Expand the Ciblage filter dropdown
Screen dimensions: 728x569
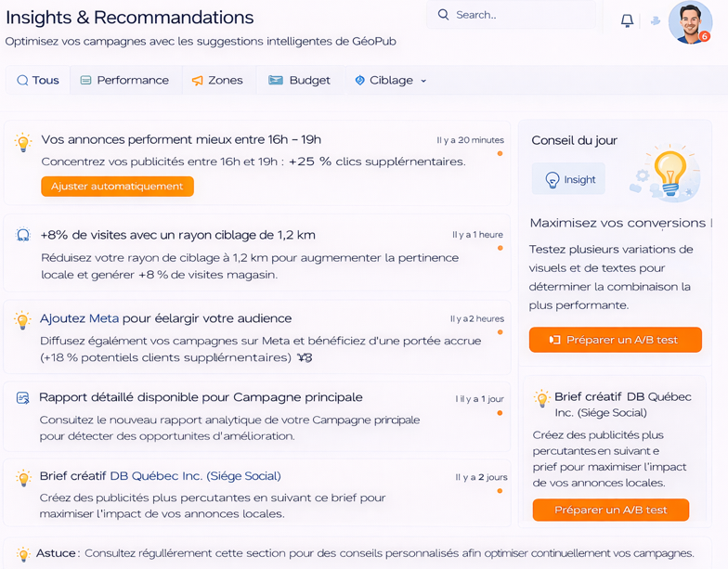[x=391, y=81]
